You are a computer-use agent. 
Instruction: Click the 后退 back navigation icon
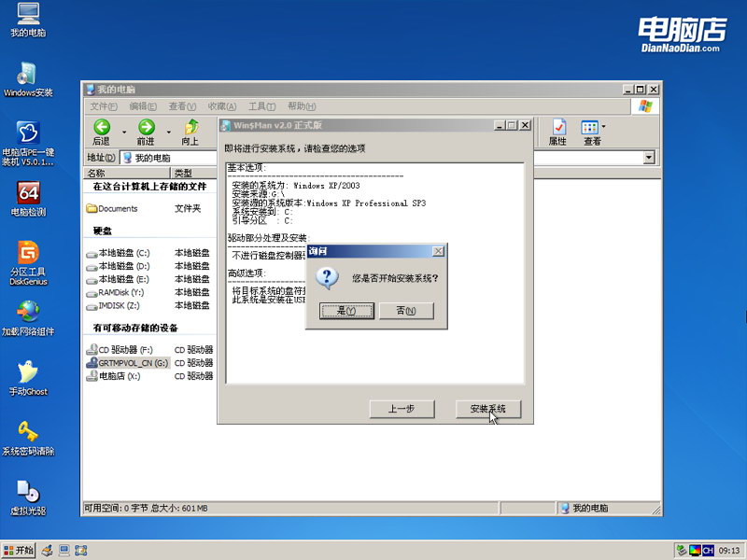coord(102,127)
